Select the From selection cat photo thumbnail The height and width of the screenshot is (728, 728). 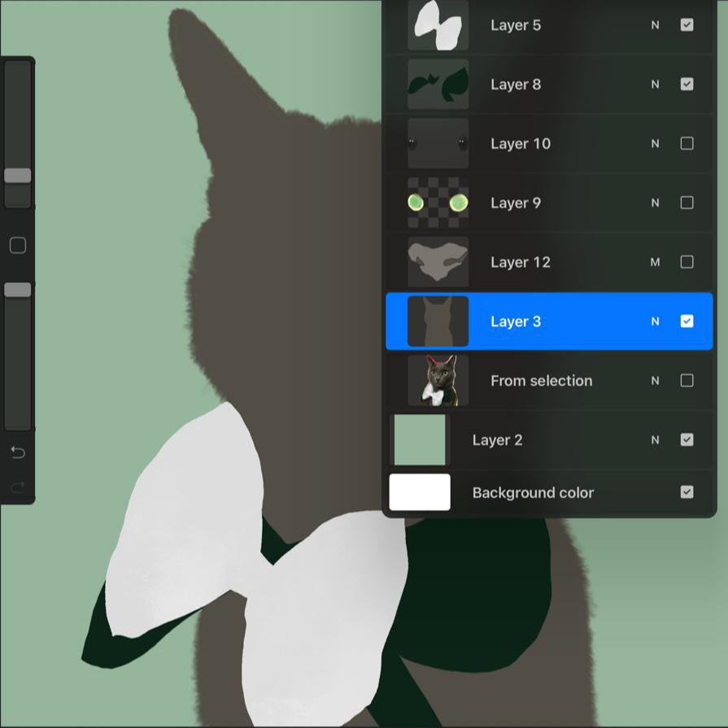click(438, 381)
